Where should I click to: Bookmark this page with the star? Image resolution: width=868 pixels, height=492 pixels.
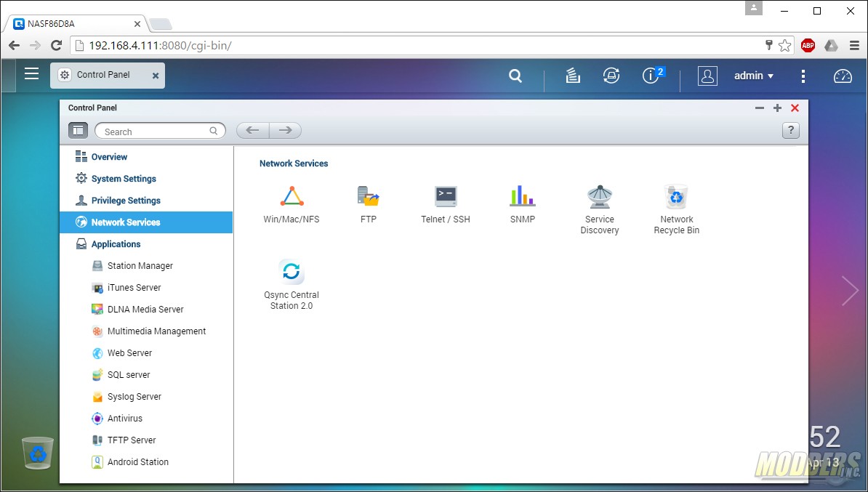(784, 45)
